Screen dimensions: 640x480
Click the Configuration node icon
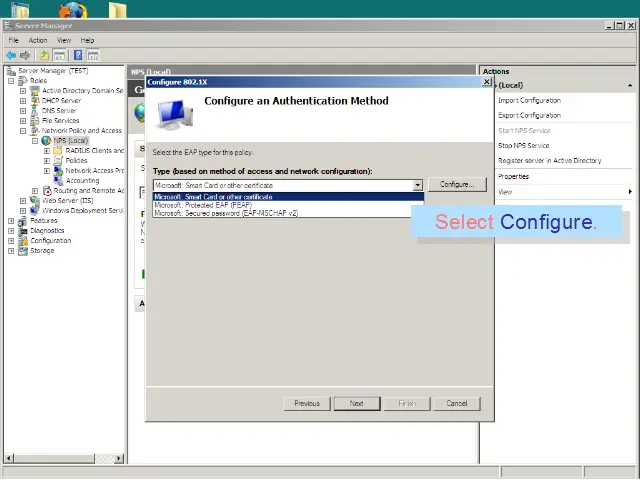(x=23, y=241)
